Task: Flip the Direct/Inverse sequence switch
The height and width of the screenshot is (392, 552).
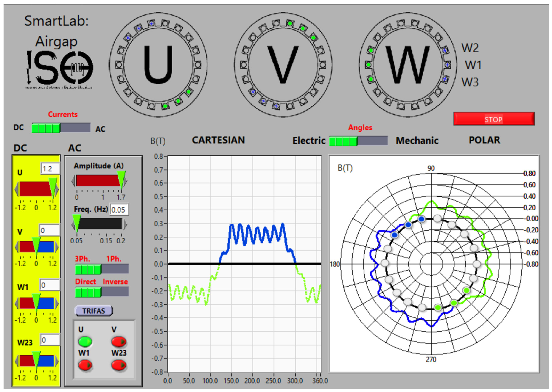Action: tap(102, 292)
